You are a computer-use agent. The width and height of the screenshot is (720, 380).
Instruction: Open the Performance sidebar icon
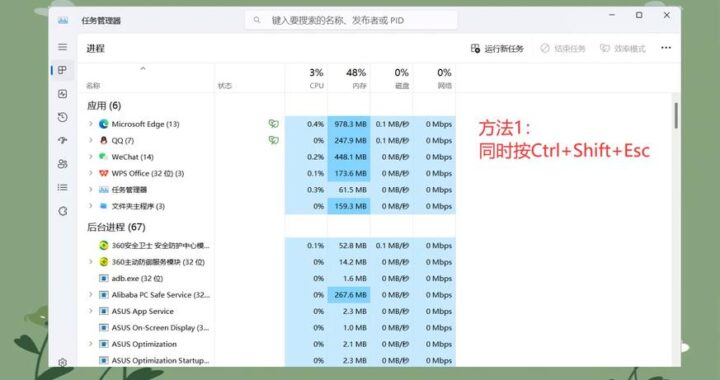click(62, 94)
